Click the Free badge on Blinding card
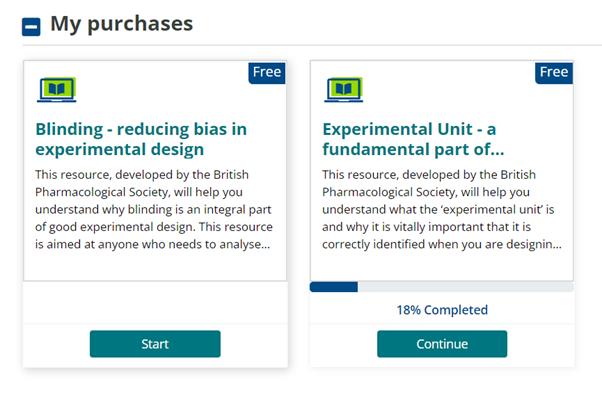This screenshot has height=393, width=602. (x=267, y=73)
